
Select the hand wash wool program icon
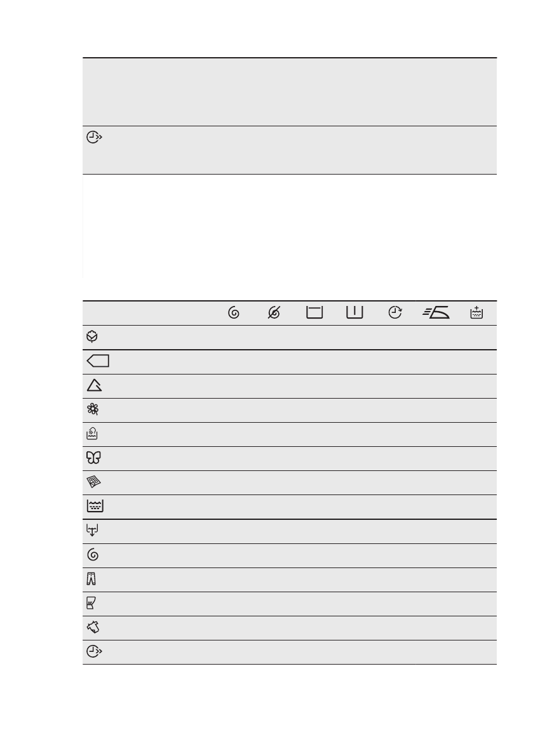click(92, 434)
